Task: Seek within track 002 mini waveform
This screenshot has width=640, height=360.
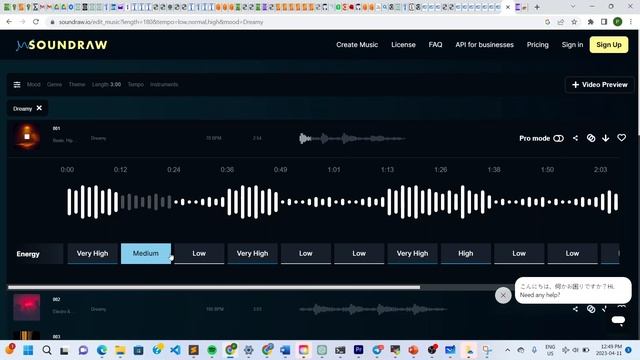Action: [373, 309]
